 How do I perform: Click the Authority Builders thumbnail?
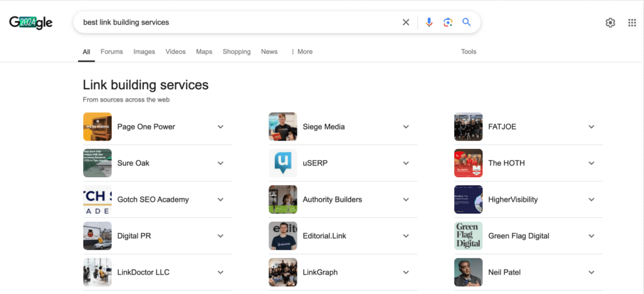[x=283, y=200]
